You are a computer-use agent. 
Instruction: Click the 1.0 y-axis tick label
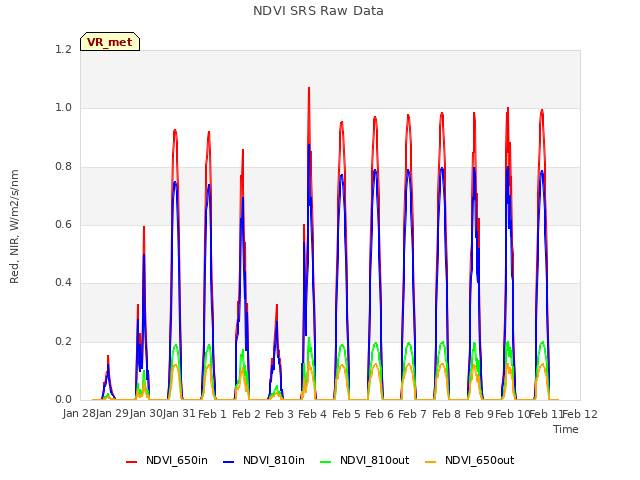[63, 108]
